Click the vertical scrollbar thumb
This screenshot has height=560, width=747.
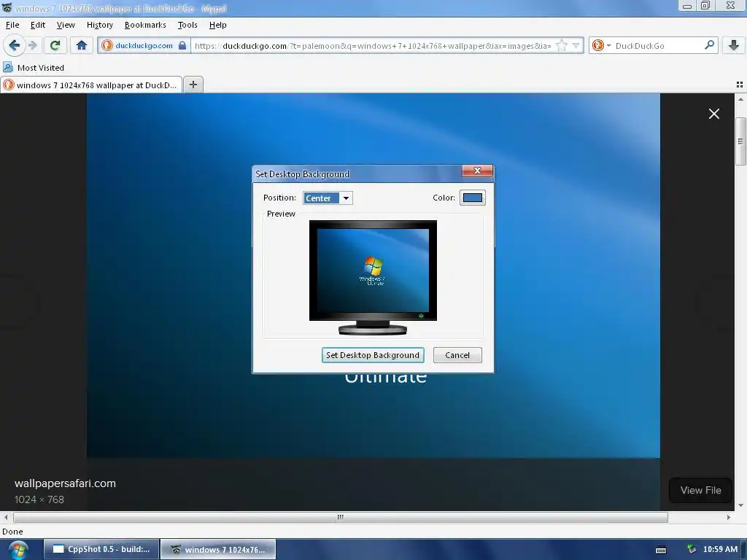pos(740,141)
